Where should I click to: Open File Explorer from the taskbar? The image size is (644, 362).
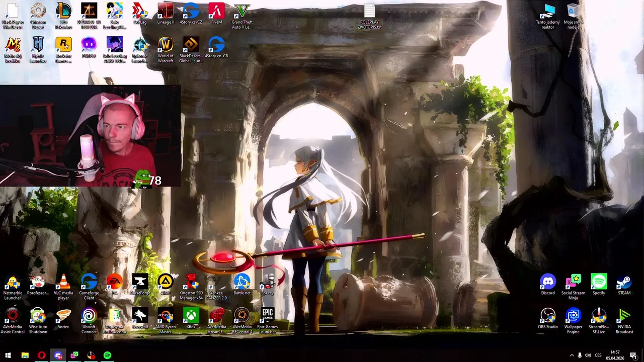[x=25, y=355]
